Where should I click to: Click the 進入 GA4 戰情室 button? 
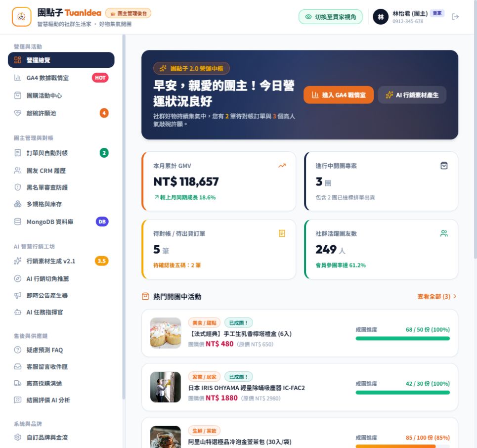coord(338,95)
